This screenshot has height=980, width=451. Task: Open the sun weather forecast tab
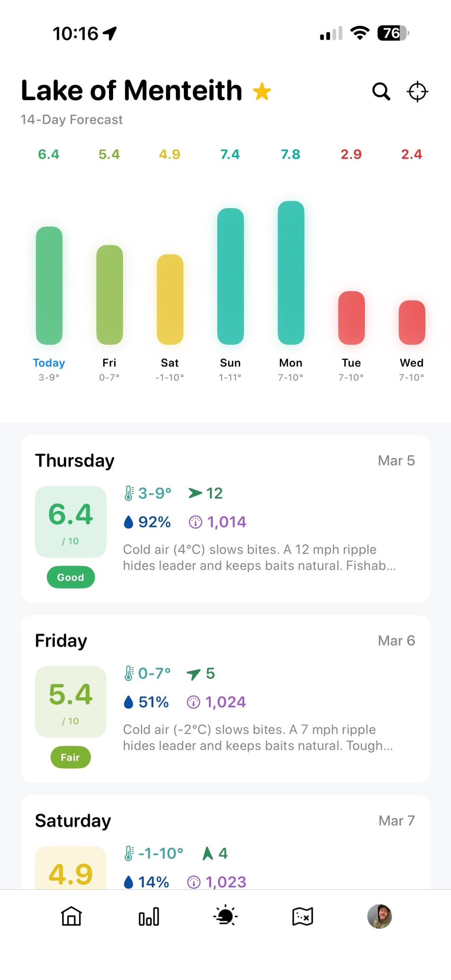click(x=225, y=917)
